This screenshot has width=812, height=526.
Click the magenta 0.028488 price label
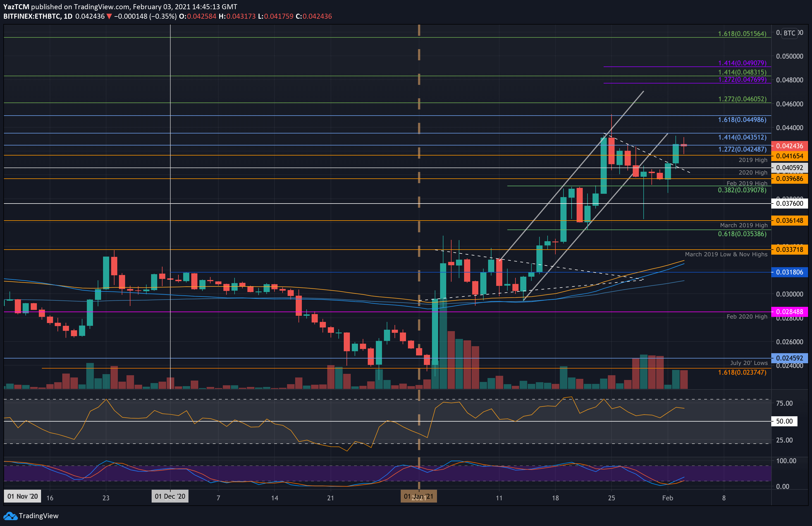point(789,312)
